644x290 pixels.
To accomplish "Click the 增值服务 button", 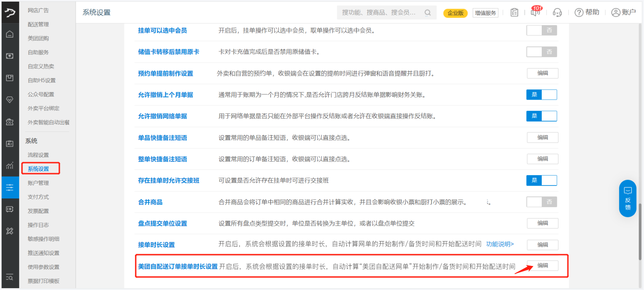I will [485, 13].
